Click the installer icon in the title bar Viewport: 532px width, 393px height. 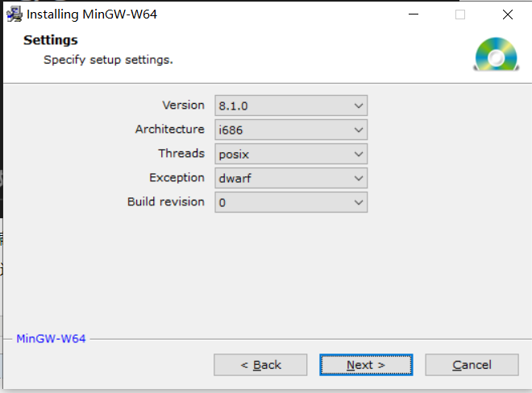pos(15,14)
